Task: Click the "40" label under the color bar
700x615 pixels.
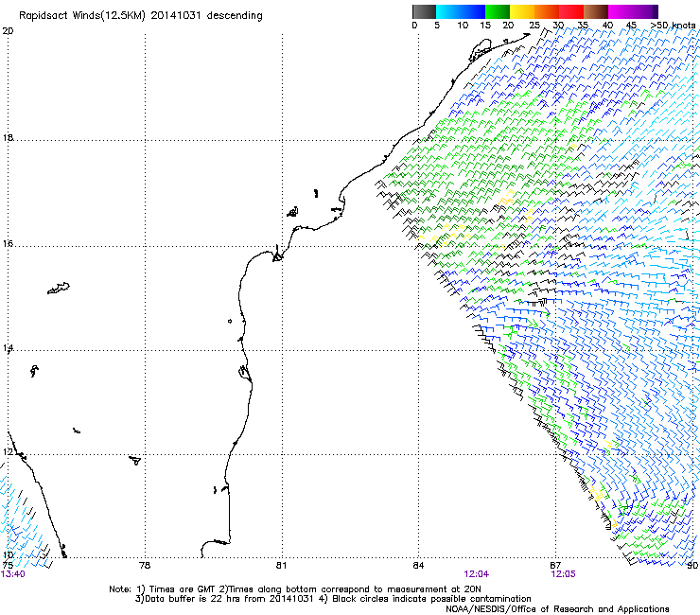Action: click(x=607, y=25)
